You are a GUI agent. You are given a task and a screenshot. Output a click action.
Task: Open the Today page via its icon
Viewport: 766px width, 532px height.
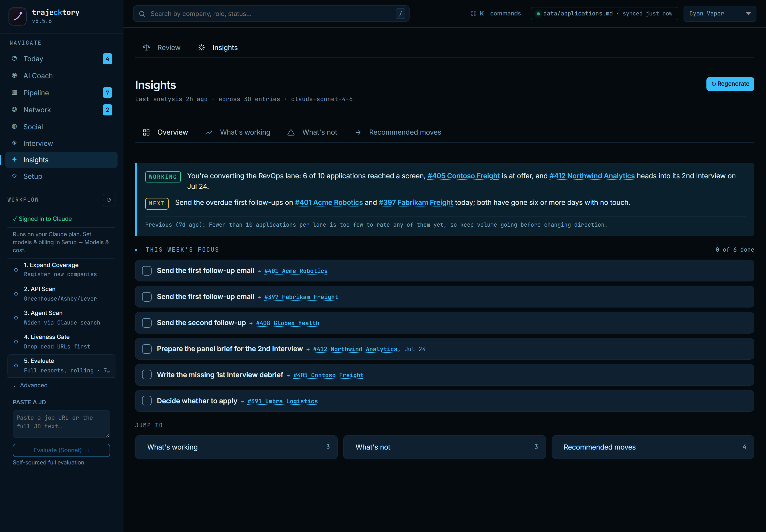pyautogui.click(x=14, y=58)
